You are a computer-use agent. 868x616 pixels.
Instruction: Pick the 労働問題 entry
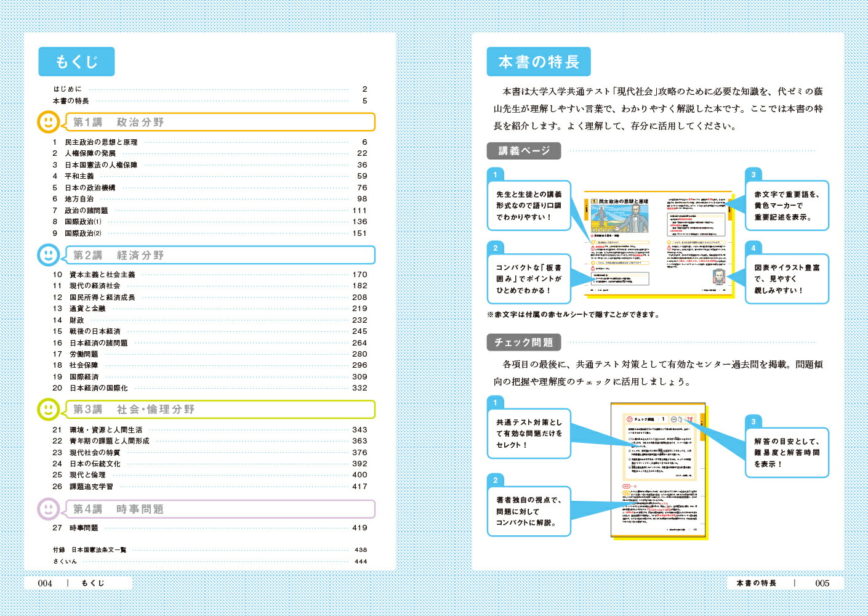point(210,354)
